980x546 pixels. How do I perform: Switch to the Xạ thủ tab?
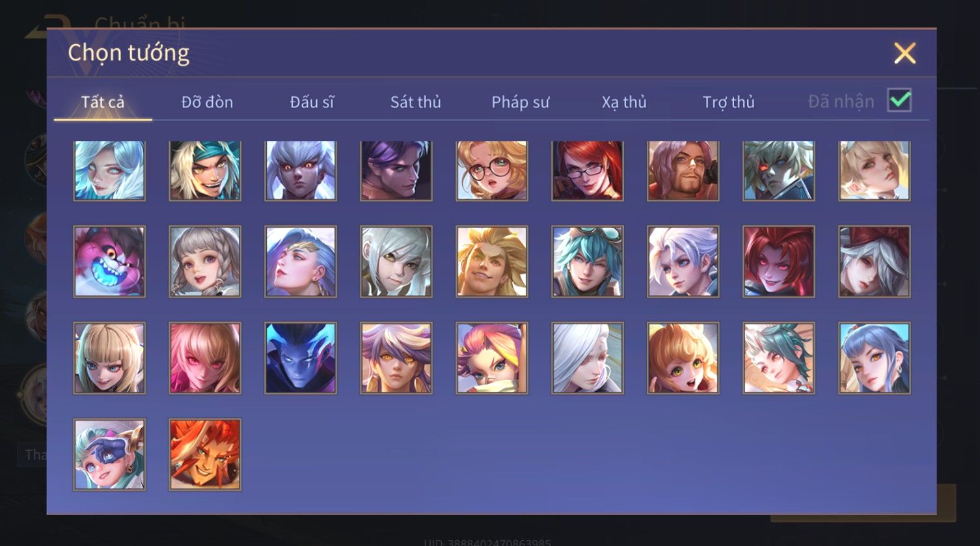pos(624,102)
